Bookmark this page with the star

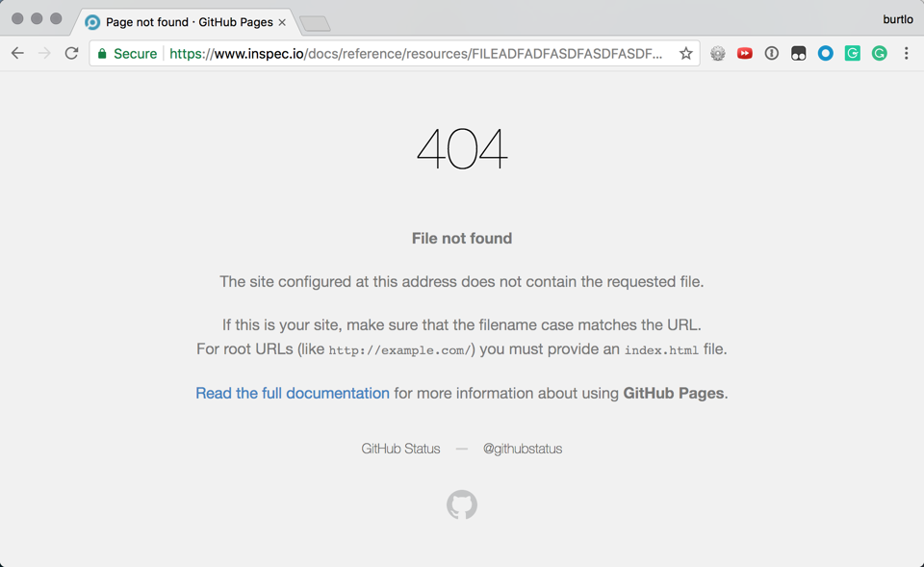tap(685, 54)
